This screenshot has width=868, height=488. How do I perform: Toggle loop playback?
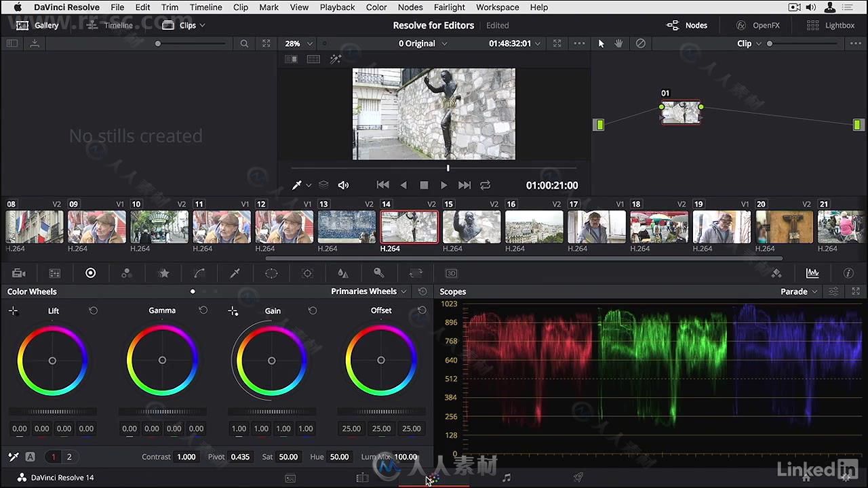click(x=486, y=185)
